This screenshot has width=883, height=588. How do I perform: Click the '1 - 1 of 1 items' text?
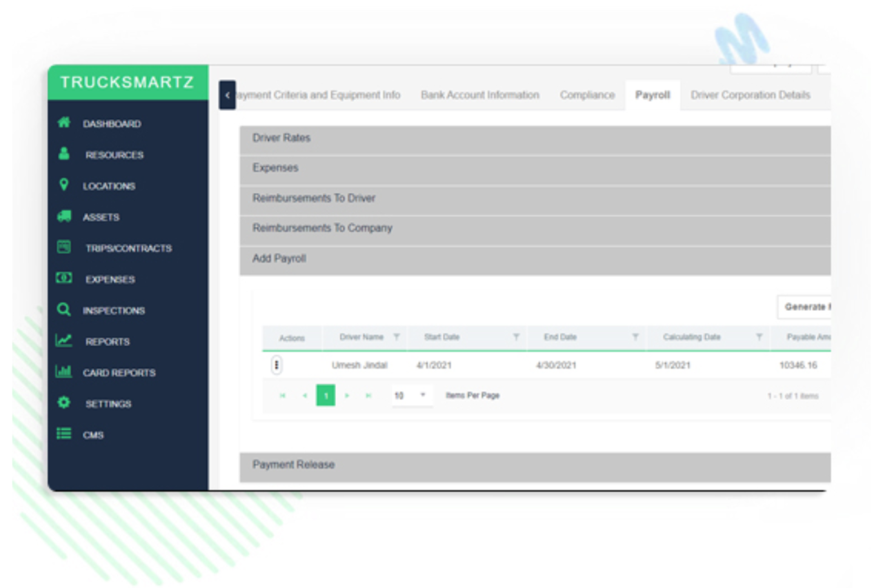[x=793, y=396]
